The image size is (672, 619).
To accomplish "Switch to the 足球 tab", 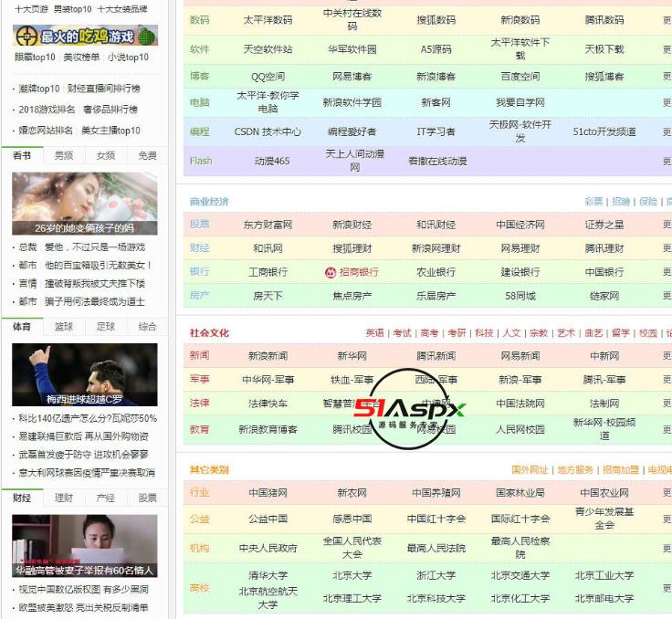I will pos(106,327).
